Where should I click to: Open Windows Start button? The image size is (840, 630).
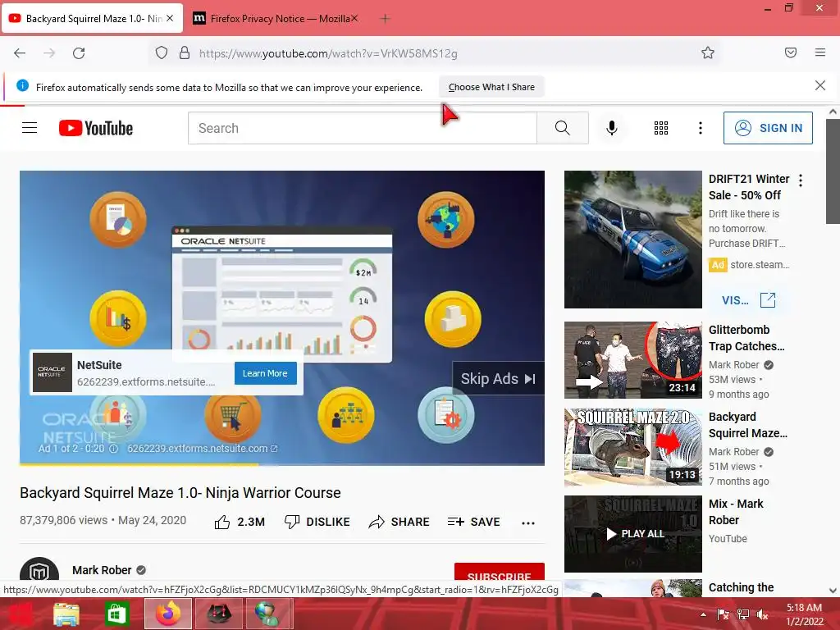pos(20,614)
